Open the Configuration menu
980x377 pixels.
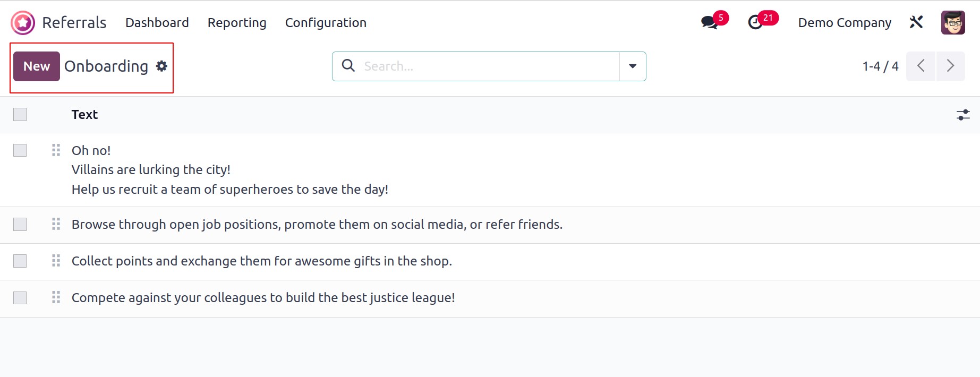[x=326, y=22]
